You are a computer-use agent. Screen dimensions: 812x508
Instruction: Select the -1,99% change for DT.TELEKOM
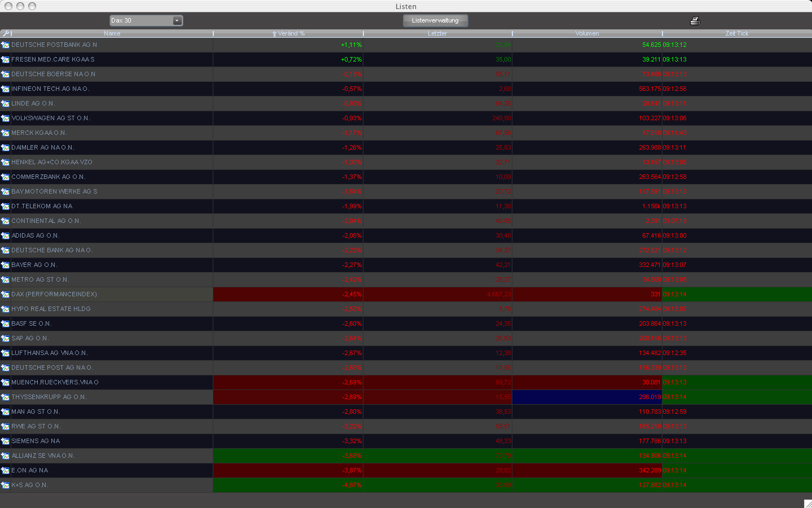click(x=352, y=206)
